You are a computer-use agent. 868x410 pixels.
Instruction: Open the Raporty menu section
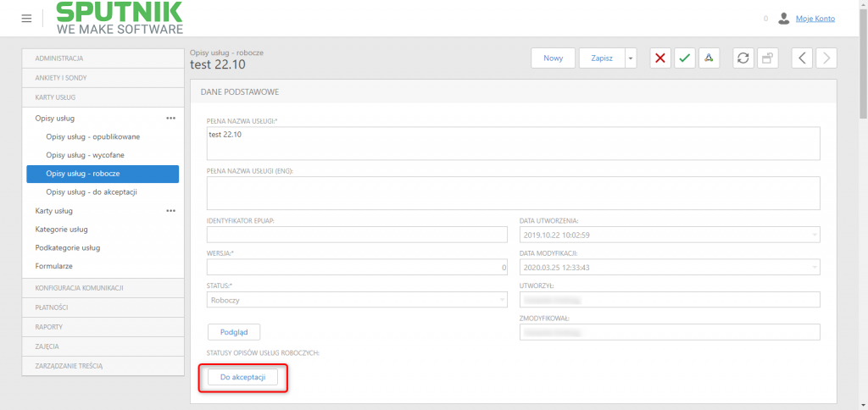pyautogui.click(x=103, y=327)
